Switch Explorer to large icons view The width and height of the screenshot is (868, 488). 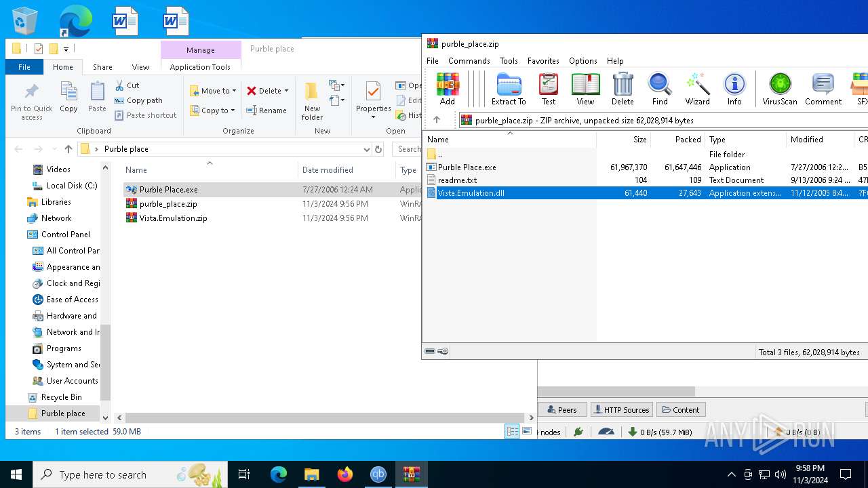(x=527, y=431)
